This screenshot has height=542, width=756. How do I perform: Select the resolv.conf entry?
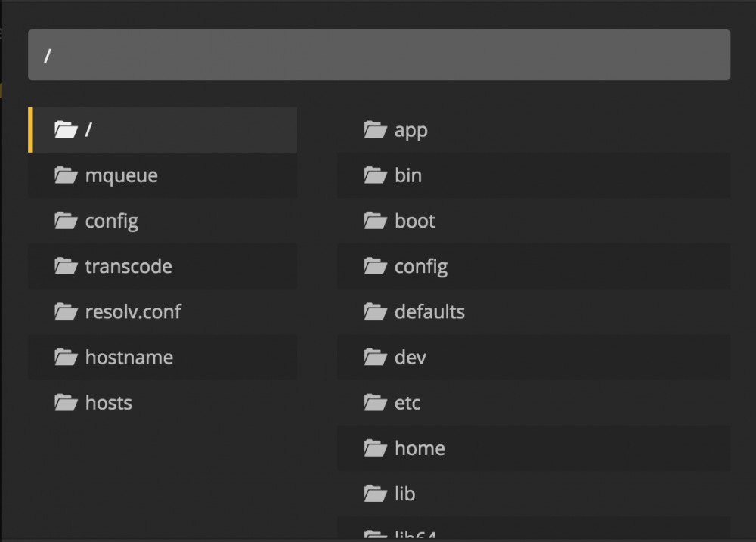coord(163,311)
